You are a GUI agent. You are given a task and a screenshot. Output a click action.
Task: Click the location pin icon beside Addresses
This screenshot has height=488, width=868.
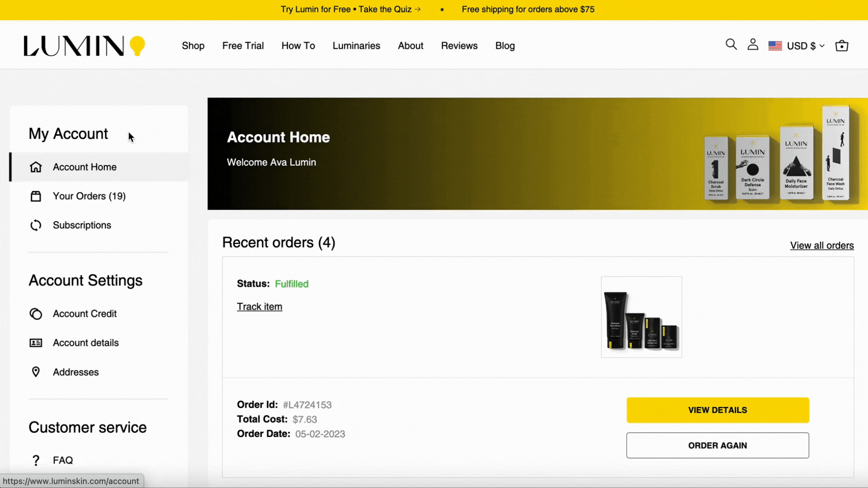(36, 372)
